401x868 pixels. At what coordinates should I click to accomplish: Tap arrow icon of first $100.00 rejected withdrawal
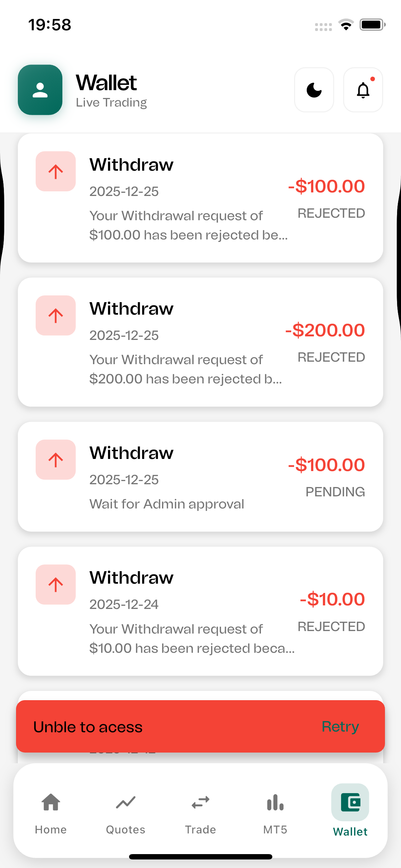coord(56,171)
